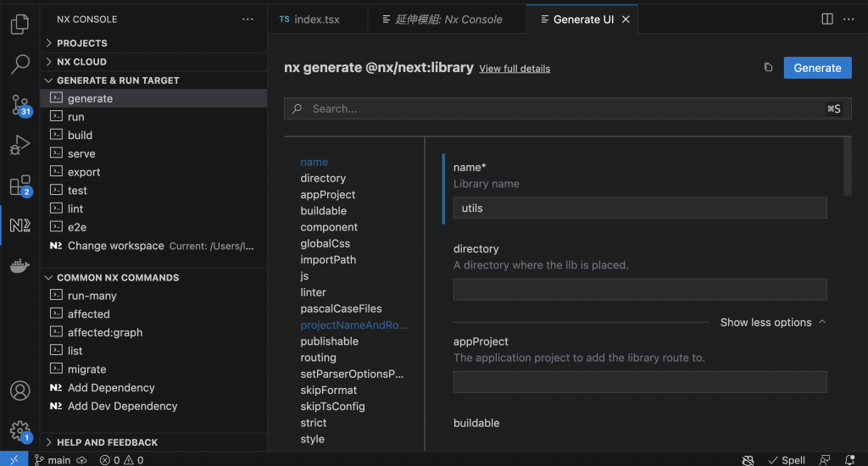This screenshot has height=466, width=868.
Task: Open the Run and Debug view
Action: click(19, 146)
